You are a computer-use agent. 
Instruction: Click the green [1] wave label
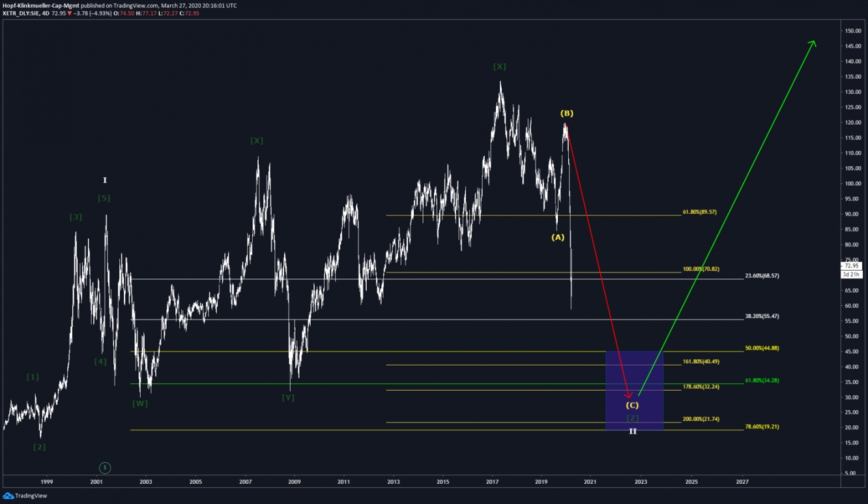33,377
